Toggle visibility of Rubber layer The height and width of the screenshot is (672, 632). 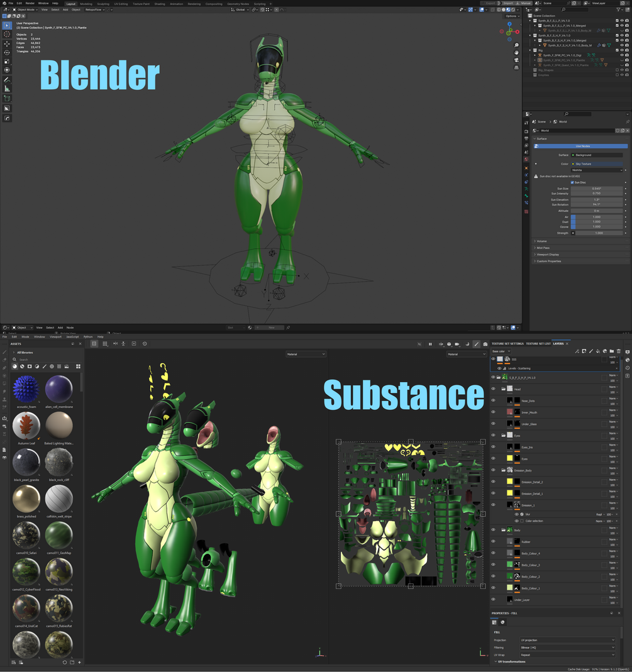tap(493, 541)
